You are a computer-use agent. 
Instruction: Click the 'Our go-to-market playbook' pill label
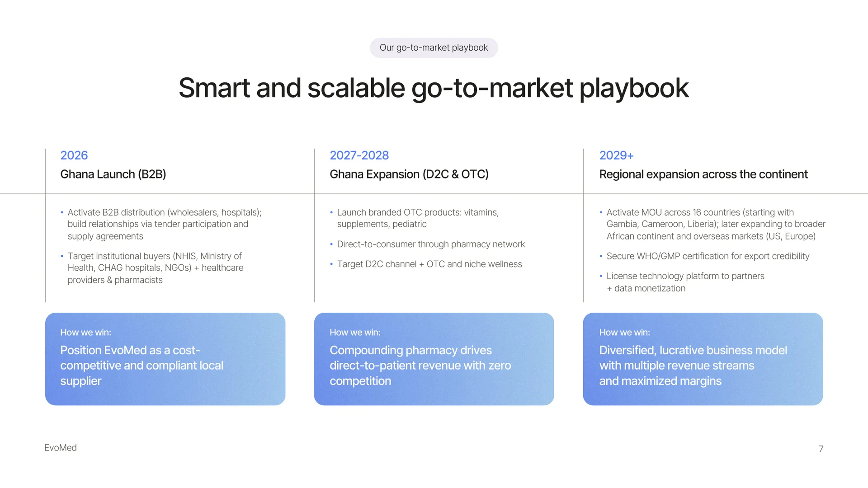click(434, 47)
